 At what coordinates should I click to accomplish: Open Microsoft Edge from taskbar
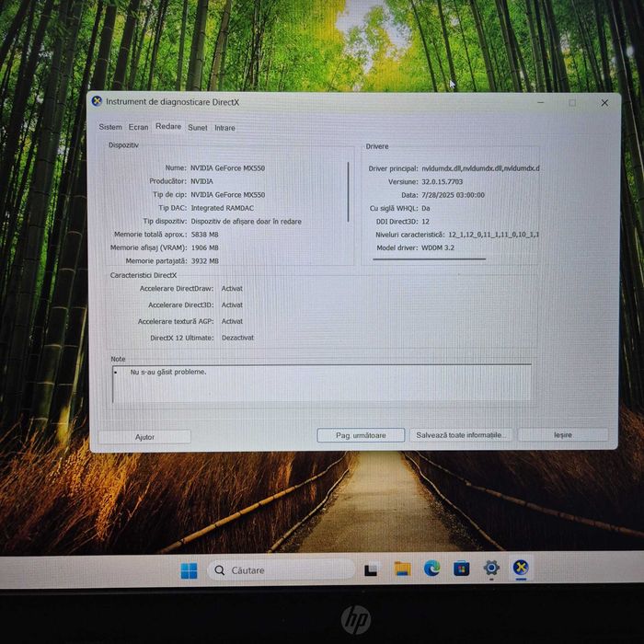pyautogui.click(x=431, y=569)
